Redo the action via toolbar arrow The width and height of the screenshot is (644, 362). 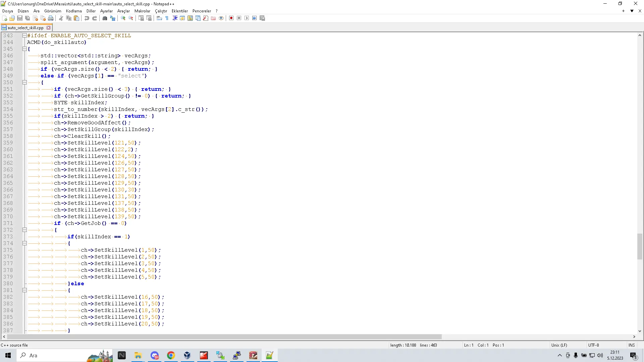pyautogui.click(x=95, y=18)
